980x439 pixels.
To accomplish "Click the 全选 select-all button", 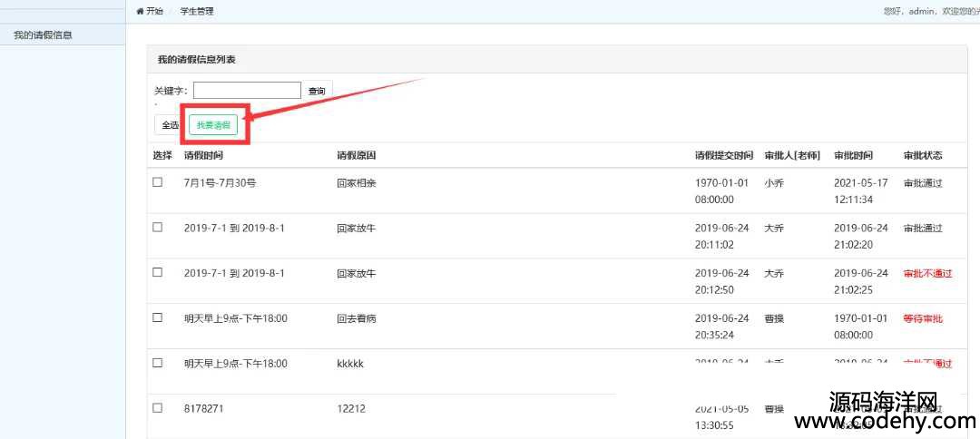I will click(x=170, y=125).
